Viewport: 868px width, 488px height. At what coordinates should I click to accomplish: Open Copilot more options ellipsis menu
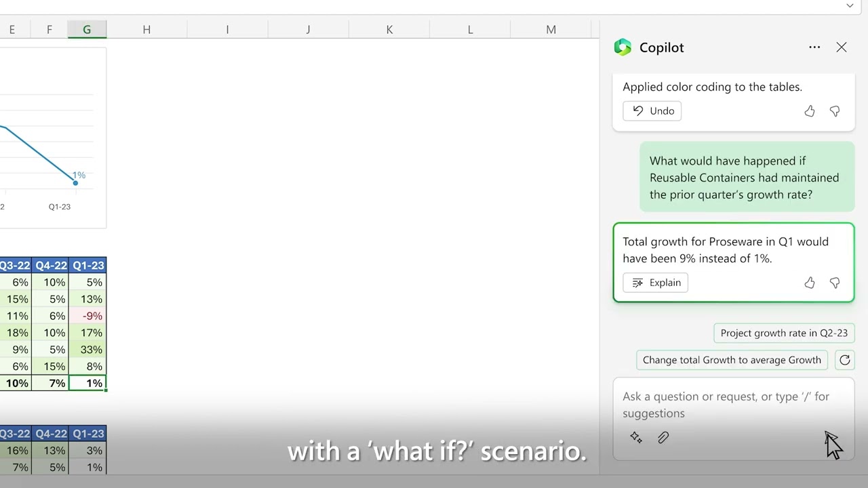[814, 47]
